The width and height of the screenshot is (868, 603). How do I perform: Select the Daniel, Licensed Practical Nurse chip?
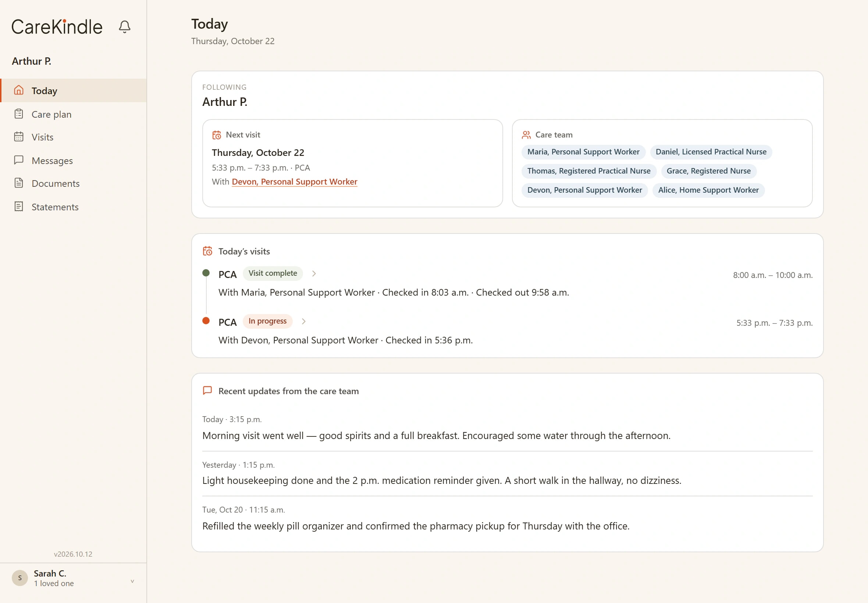click(x=711, y=152)
